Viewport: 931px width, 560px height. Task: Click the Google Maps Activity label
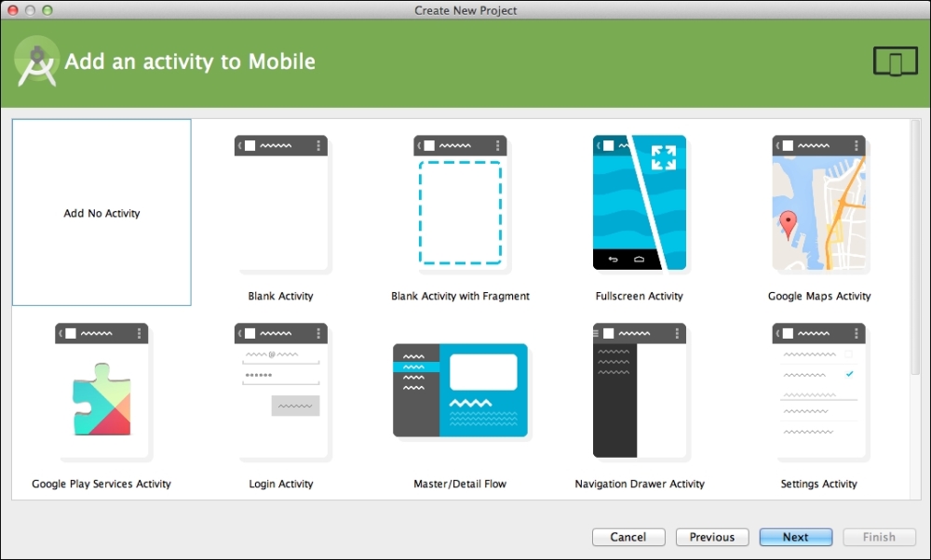tap(818, 296)
